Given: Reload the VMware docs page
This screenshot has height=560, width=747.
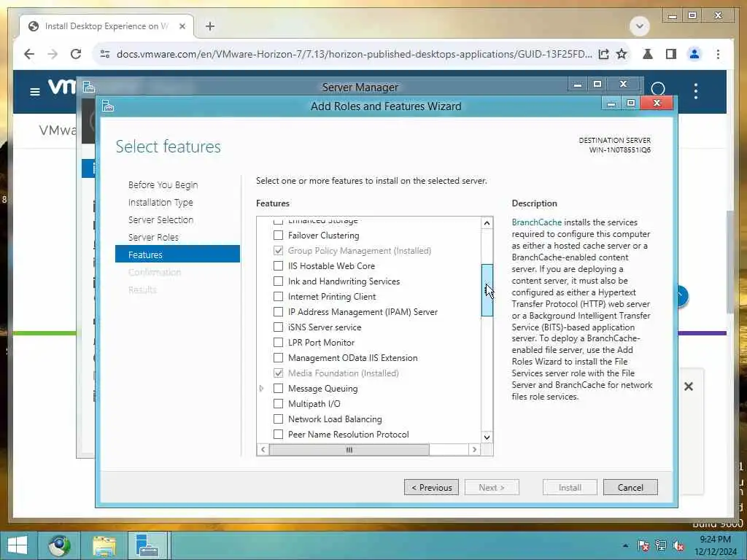Looking at the screenshot, I should (x=76, y=54).
